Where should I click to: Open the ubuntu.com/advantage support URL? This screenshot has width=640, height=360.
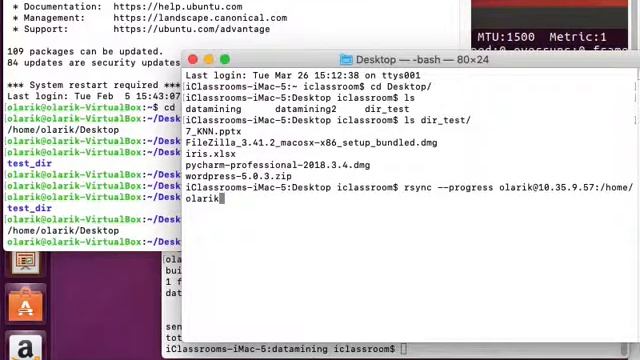[191, 29]
